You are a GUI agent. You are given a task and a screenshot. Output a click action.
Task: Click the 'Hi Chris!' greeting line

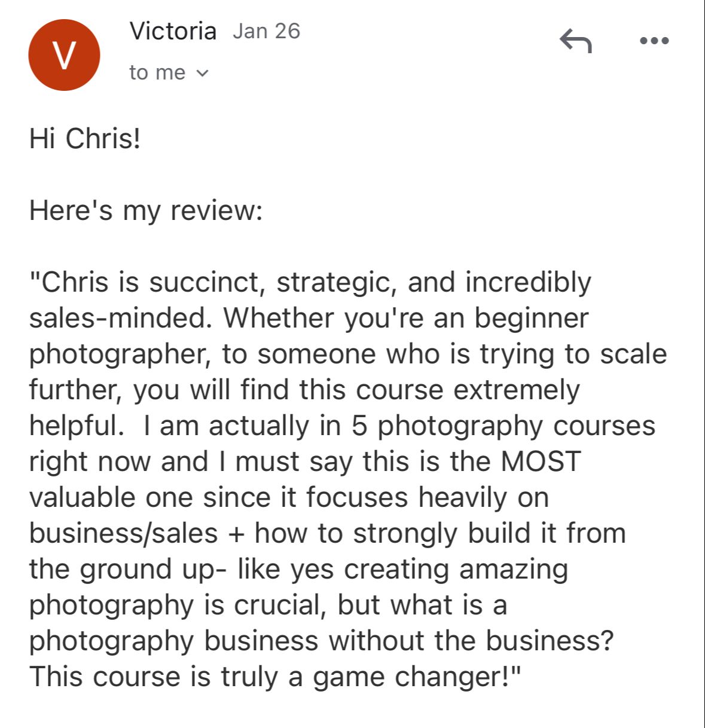(85, 139)
